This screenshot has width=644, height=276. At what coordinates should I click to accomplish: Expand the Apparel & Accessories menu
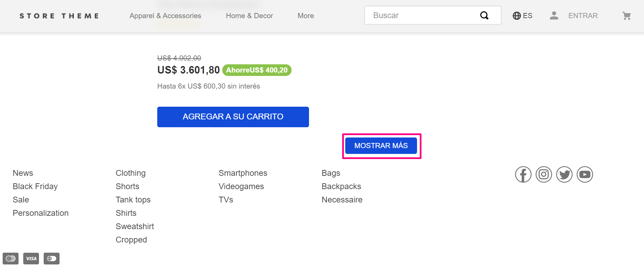pyautogui.click(x=165, y=16)
